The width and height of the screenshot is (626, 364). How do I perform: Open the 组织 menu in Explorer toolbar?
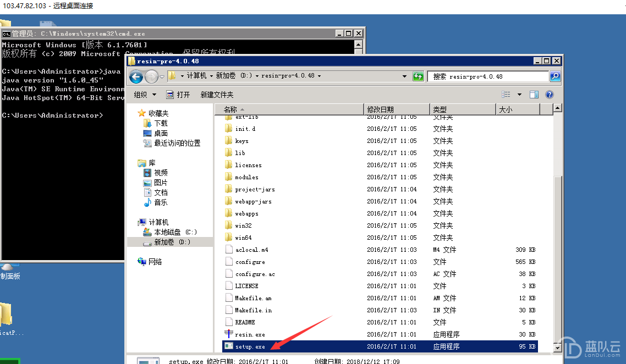(145, 95)
